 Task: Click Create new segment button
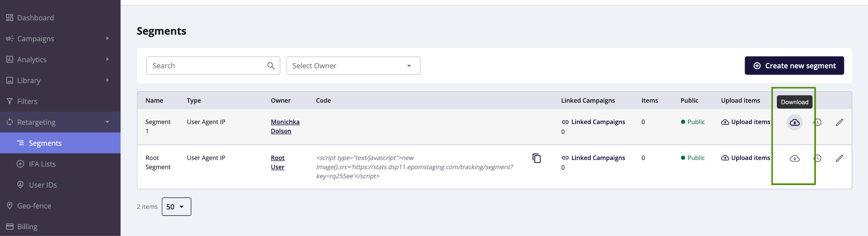(x=794, y=66)
